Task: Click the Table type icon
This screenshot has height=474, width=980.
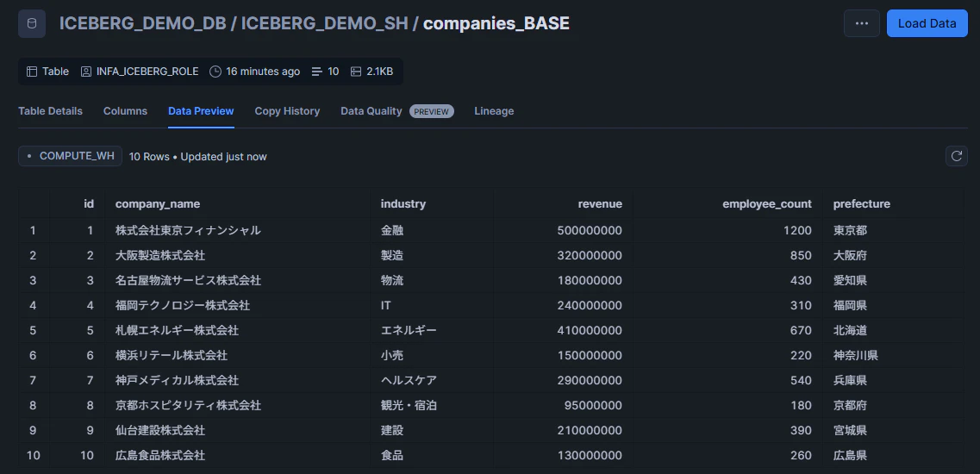Action: point(32,72)
